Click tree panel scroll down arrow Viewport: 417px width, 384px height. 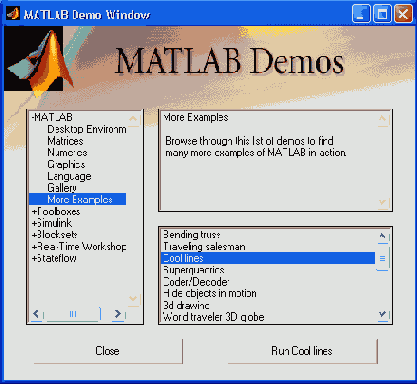133,298
